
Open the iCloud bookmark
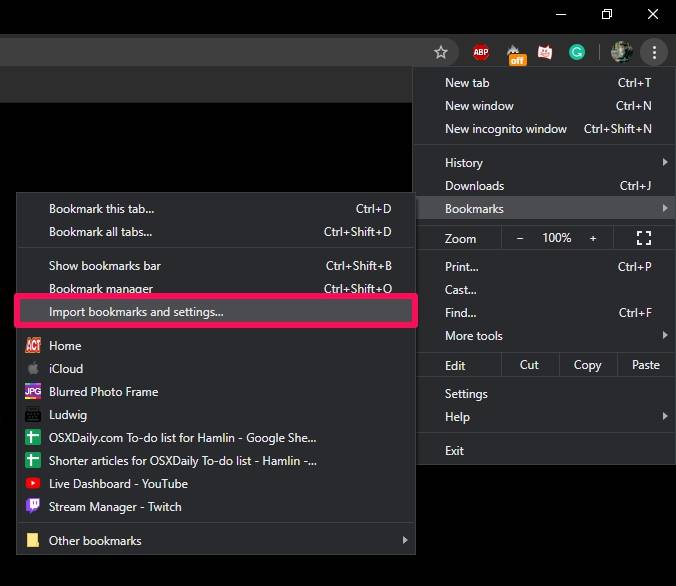[x=216, y=369]
